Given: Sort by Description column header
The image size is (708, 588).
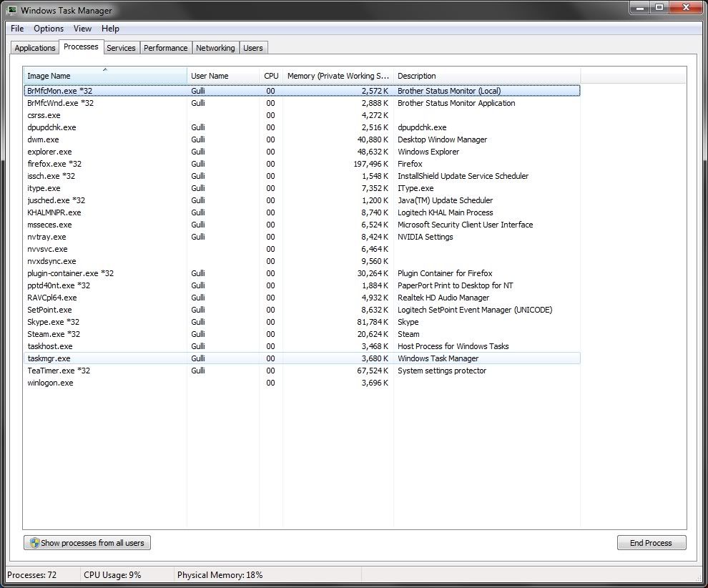Looking at the screenshot, I should 487,75.
